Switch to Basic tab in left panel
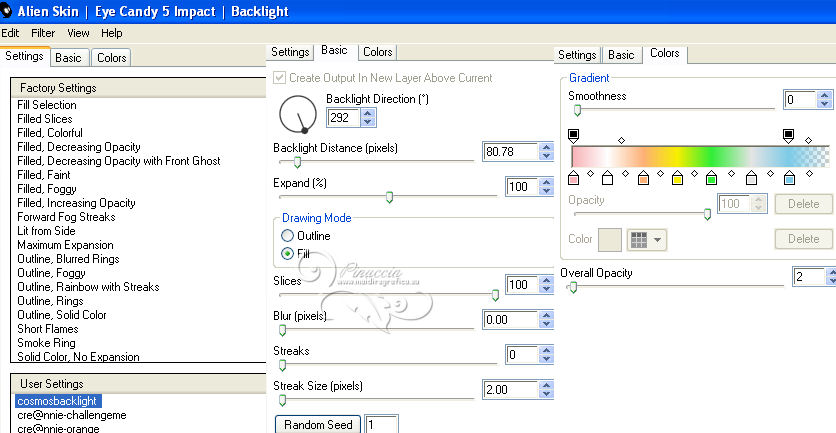Viewport: 836px width, 433px height. [68, 58]
